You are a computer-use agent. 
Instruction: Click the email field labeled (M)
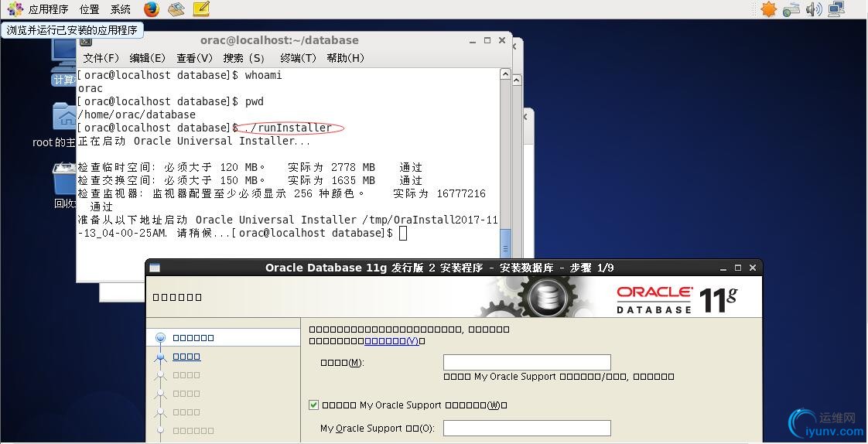click(527, 363)
